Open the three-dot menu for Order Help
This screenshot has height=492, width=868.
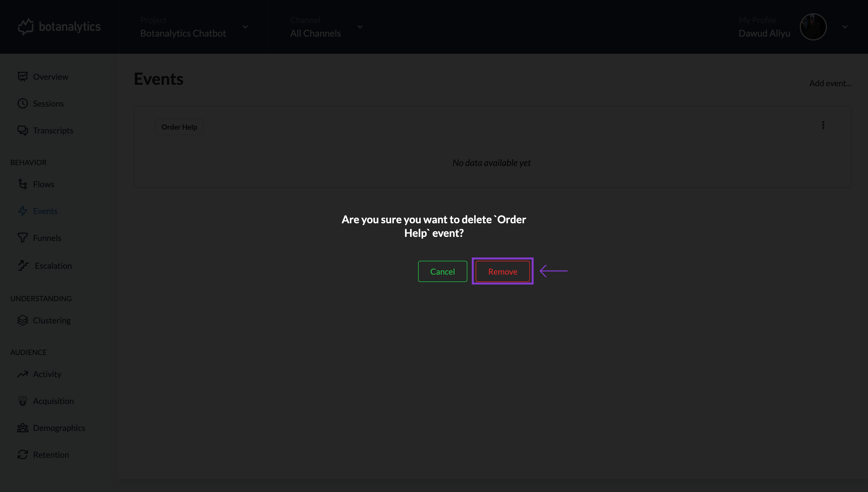click(x=823, y=125)
